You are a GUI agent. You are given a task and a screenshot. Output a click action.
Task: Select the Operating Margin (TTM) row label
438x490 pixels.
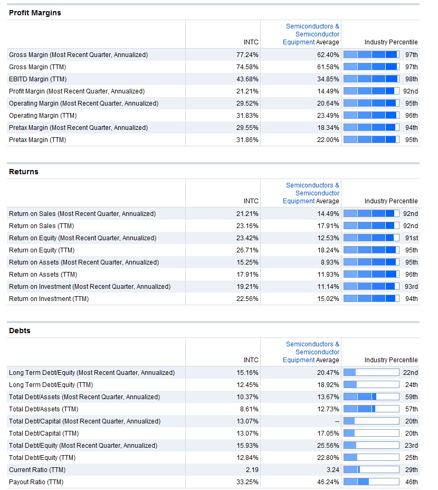click(43, 116)
